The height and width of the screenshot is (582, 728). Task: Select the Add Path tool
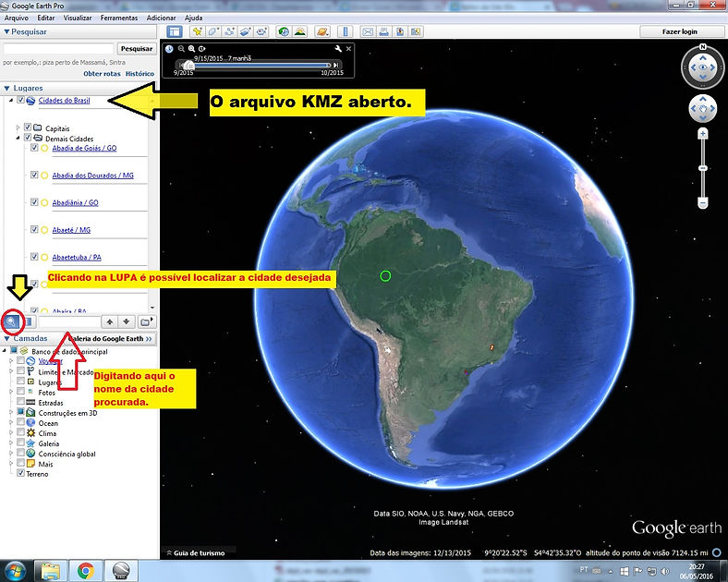click(x=229, y=31)
